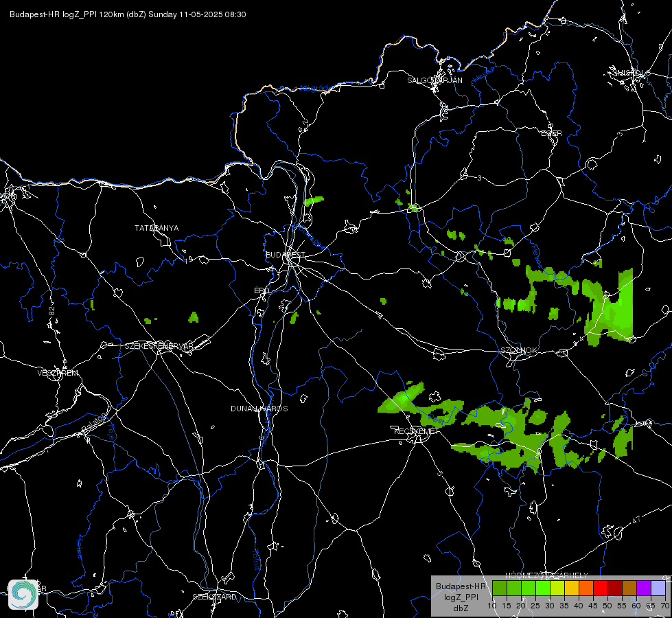672x618 pixels.
Task: Select the 45–50 dBZ bright red swatch
Action: (x=601, y=588)
